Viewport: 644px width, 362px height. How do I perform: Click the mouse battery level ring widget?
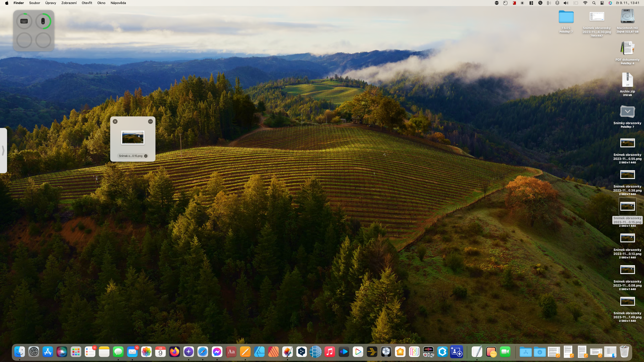click(x=43, y=21)
